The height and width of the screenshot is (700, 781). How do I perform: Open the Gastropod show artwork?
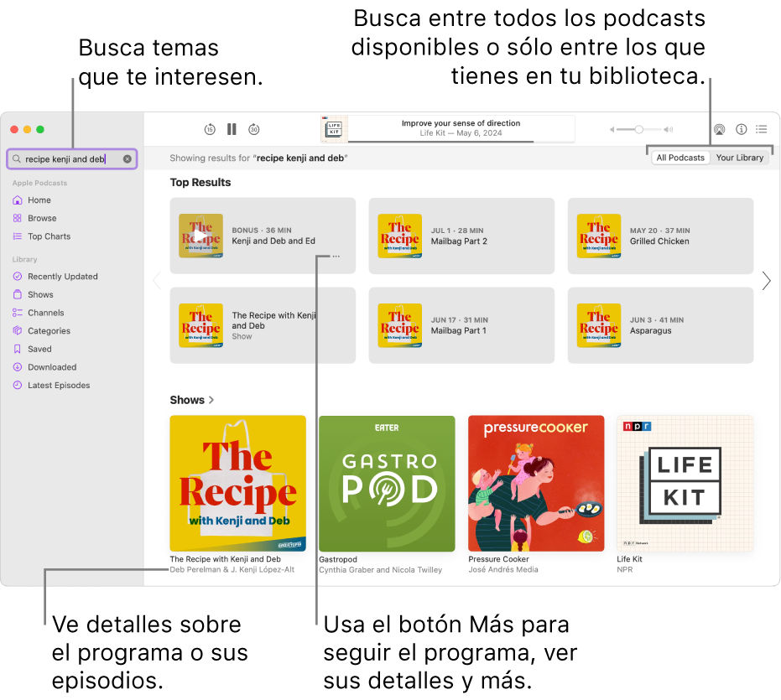point(387,483)
